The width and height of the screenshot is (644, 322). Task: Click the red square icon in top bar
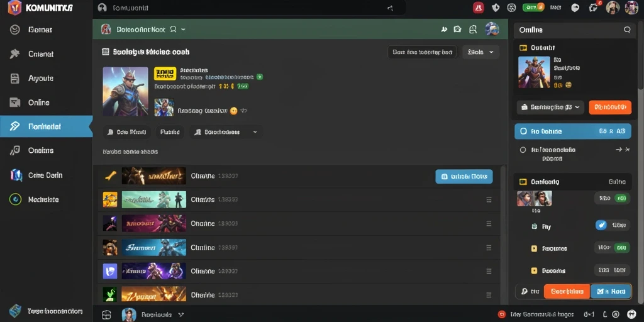tap(479, 8)
